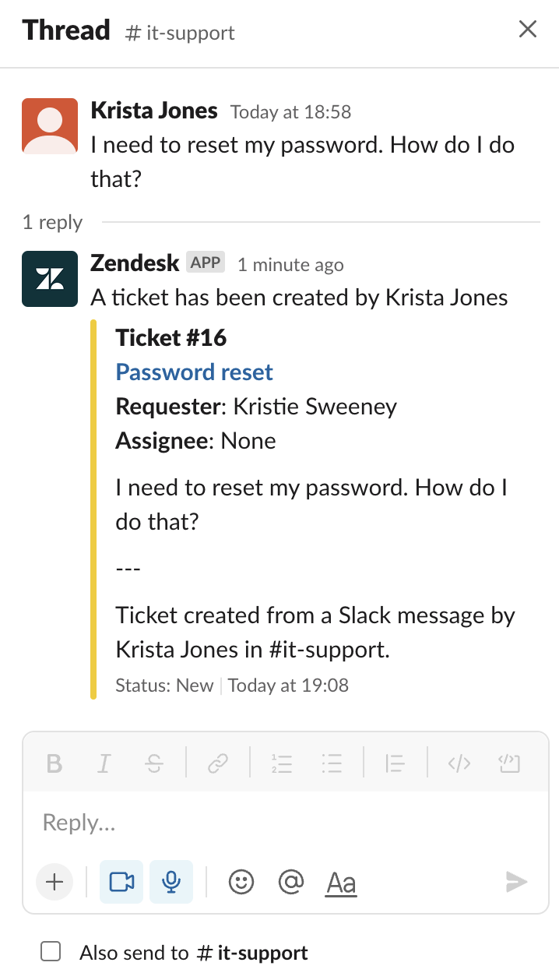Record an audio clip with microphone

pyautogui.click(x=171, y=882)
